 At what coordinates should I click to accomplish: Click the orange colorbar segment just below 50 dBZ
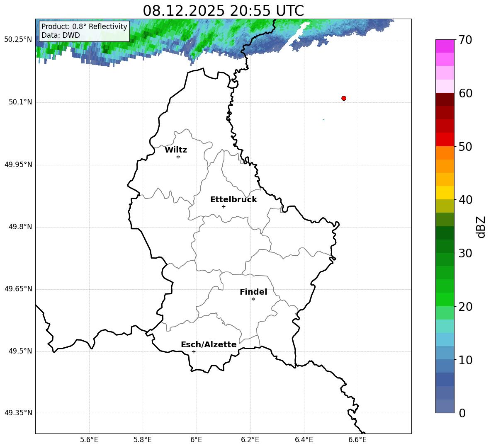[445, 153]
